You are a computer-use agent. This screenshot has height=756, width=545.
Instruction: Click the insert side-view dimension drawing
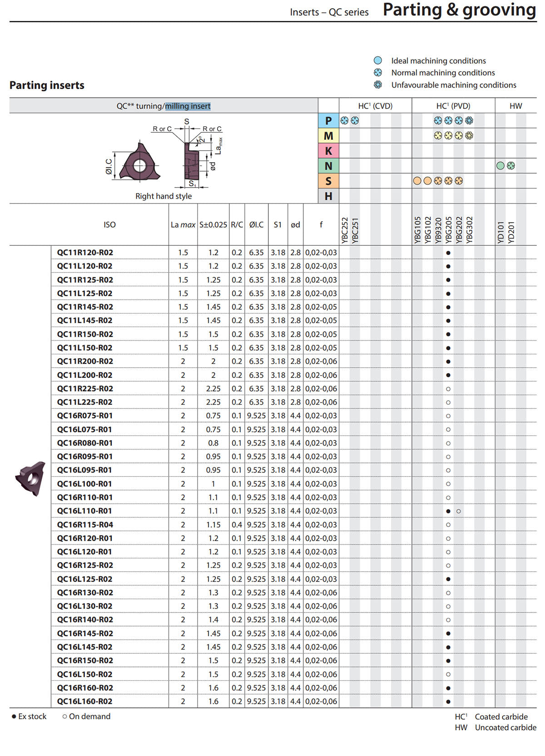pos(193,161)
